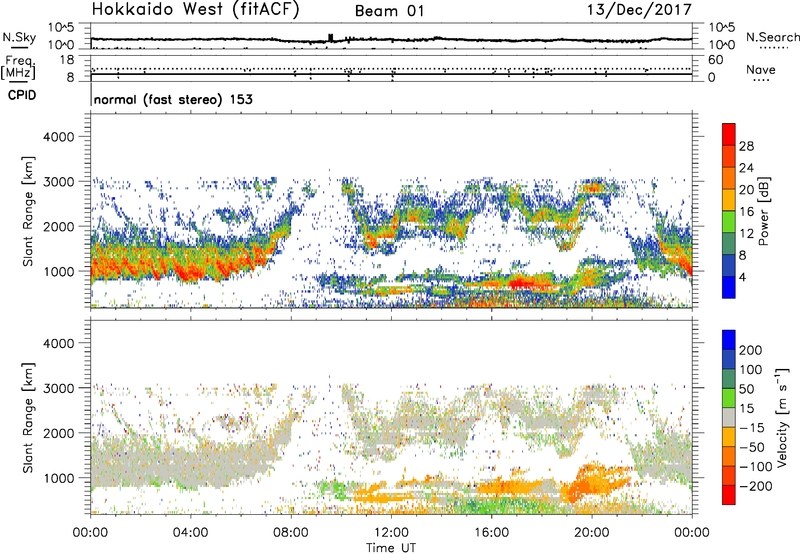Click the power colorbar value '16'
The image size is (800, 554).
pos(746,212)
